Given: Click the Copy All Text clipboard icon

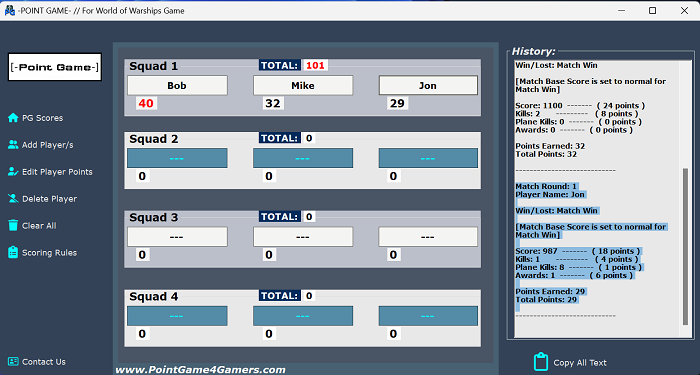Looking at the screenshot, I should click(x=541, y=362).
